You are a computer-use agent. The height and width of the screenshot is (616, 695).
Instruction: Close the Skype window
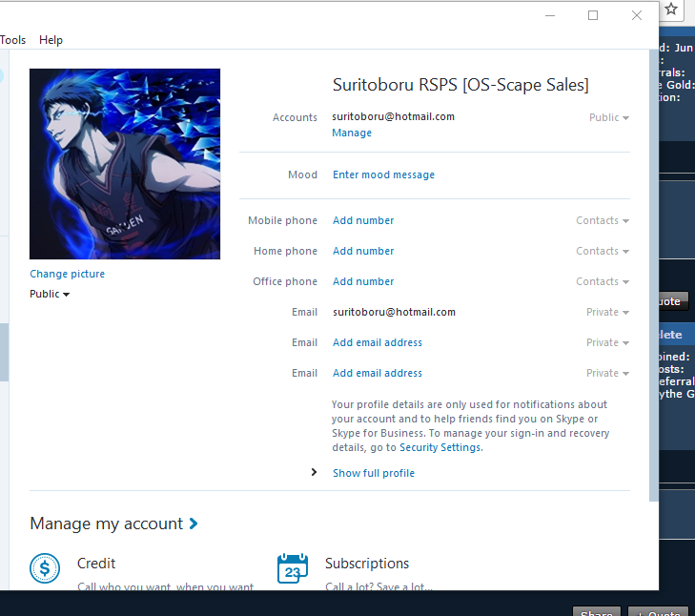point(637,15)
